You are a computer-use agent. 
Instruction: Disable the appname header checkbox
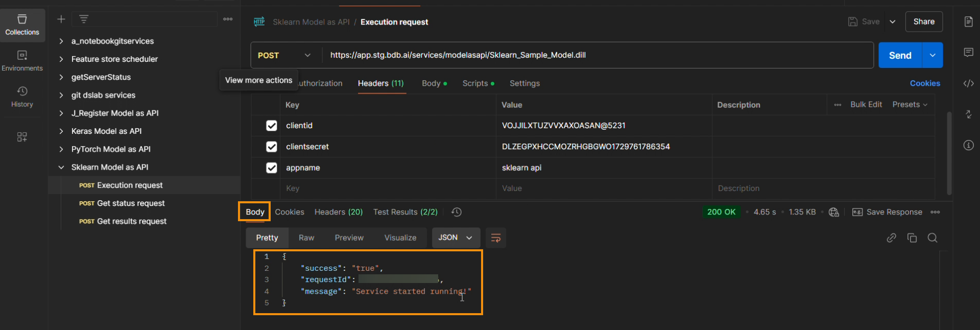(x=272, y=168)
